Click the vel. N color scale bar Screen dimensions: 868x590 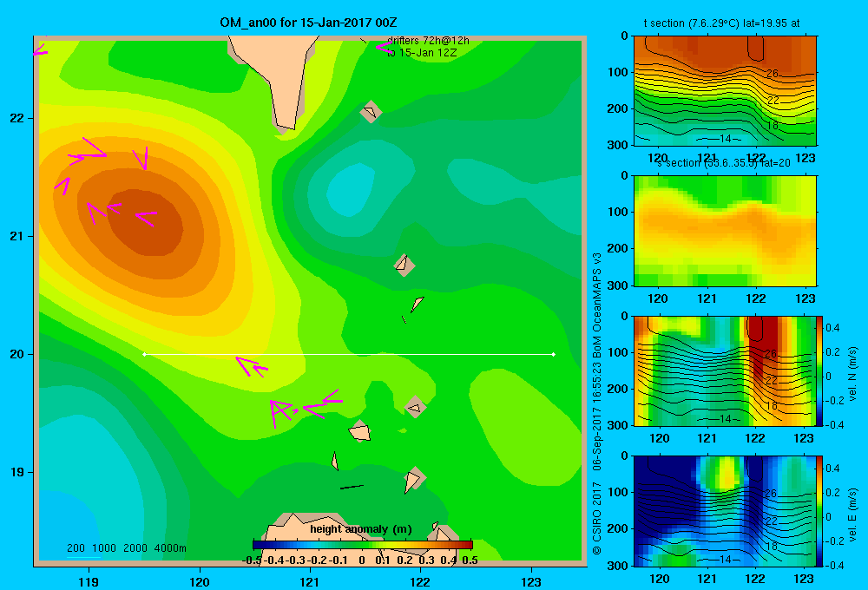click(x=819, y=370)
